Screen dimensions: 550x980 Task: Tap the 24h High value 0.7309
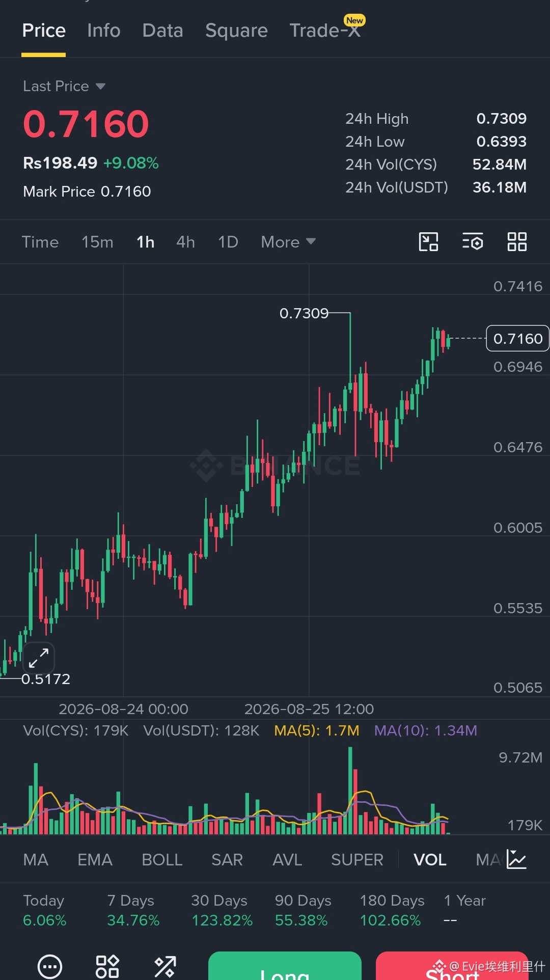point(501,119)
